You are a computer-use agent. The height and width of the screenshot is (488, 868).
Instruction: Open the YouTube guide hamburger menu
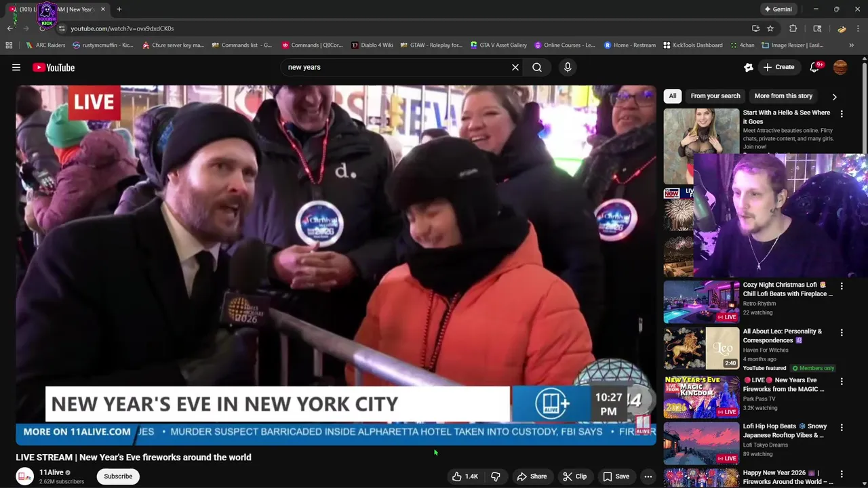16,67
